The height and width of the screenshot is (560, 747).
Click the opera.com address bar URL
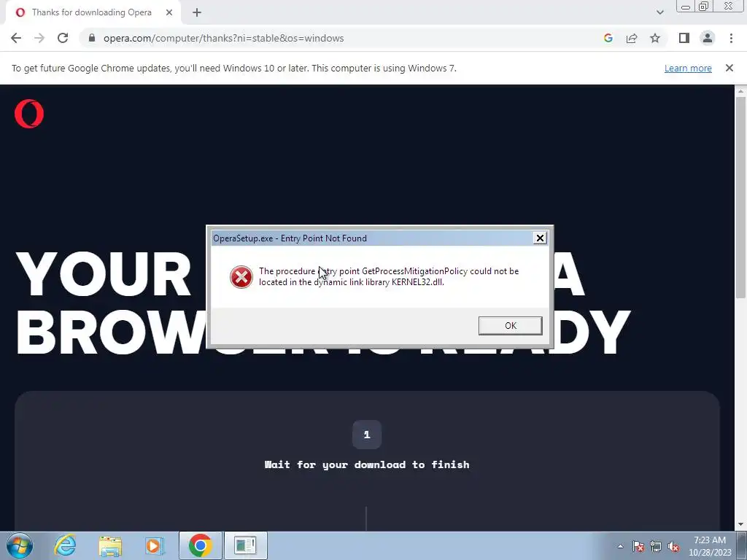[223, 38]
